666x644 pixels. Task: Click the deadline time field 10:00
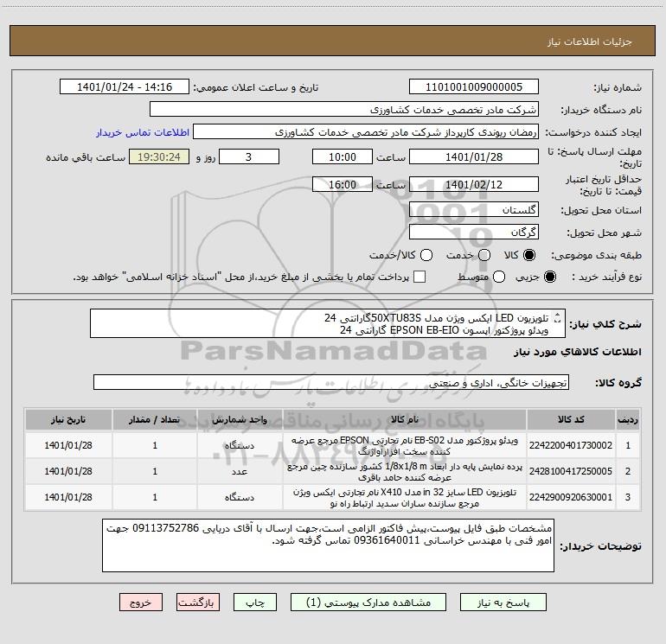(x=343, y=156)
